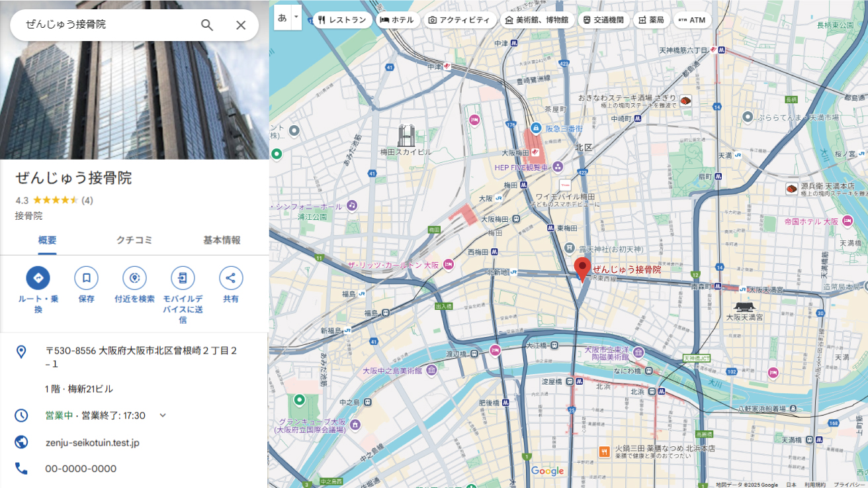Click モバイルデバイスに送信 icon
Image resolution: width=868 pixels, height=488 pixels.
183,278
